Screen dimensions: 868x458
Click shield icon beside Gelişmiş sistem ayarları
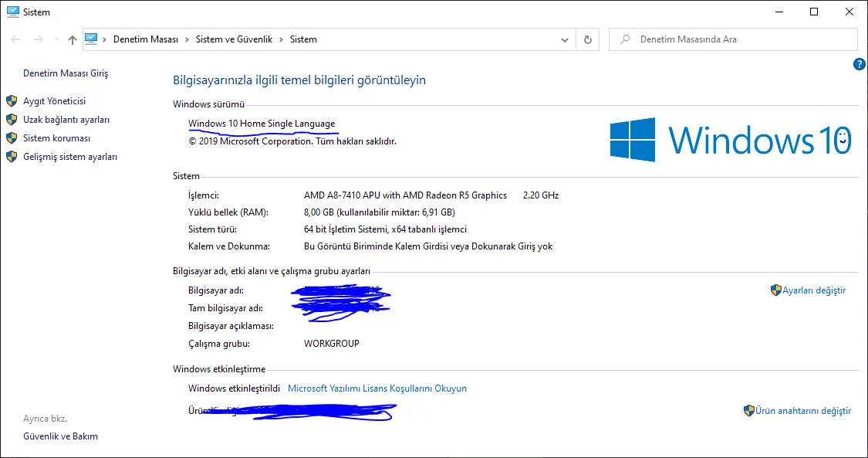click(12, 157)
